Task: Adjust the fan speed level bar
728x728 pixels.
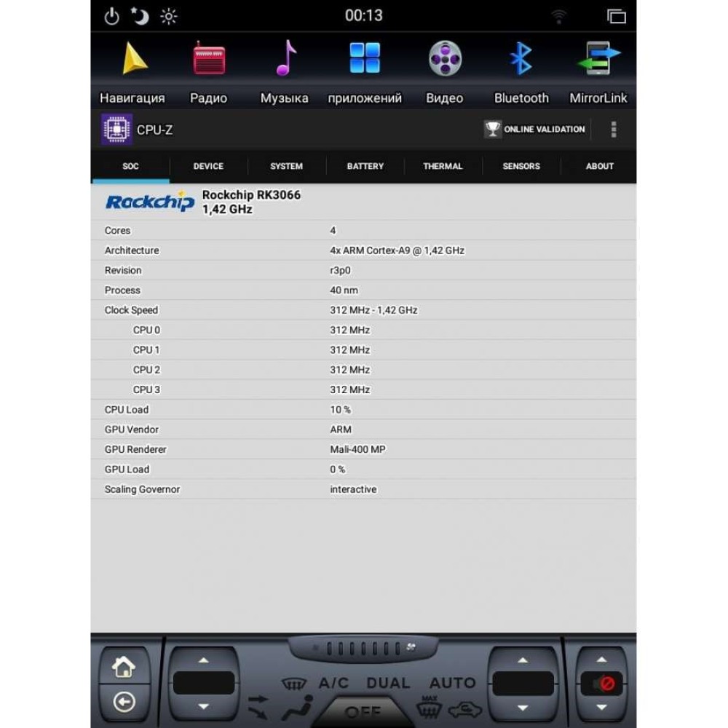Action: [x=363, y=648]
